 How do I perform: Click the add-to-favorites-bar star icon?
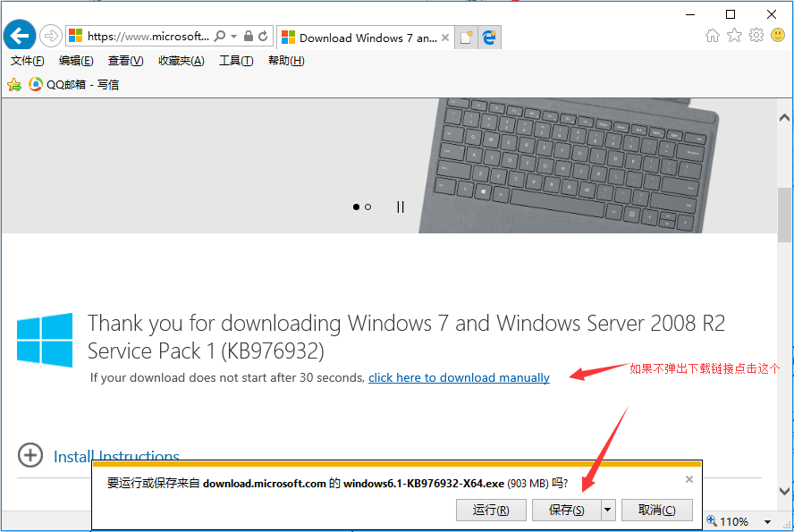(x=13, y=85)
